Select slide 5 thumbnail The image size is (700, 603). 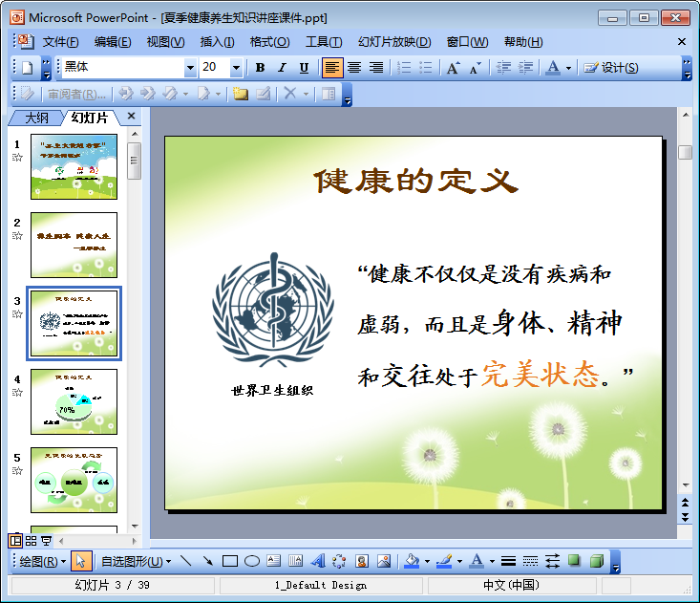74,480
